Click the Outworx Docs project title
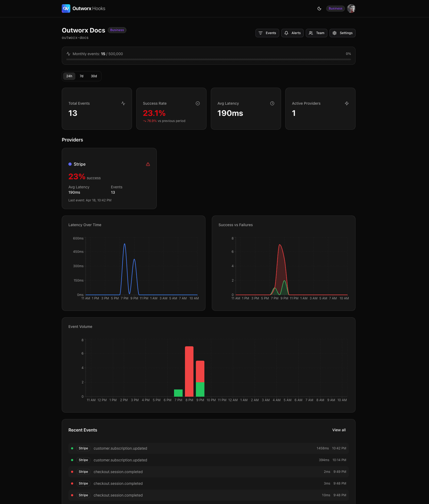Image resolution: width=429 pixels, height=504 pixels. coord(84,30)
